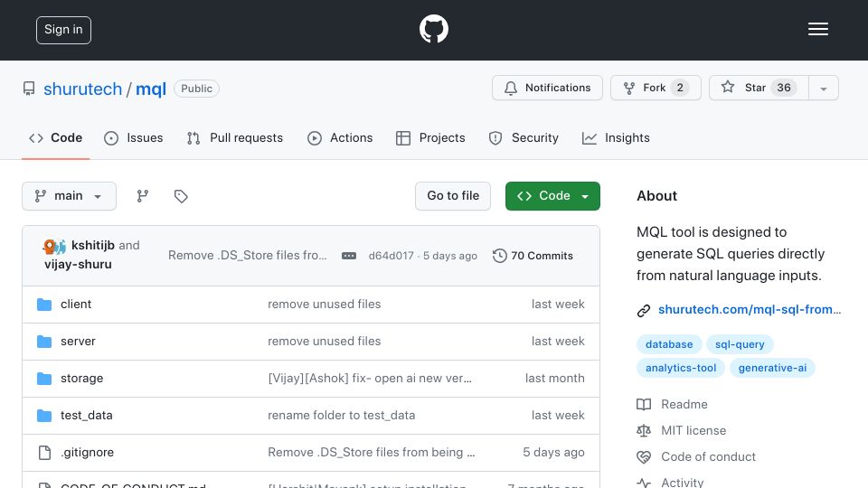Click the .gitignore file icon
This screenshot has height=488, width=868.
tap(44, 453)
